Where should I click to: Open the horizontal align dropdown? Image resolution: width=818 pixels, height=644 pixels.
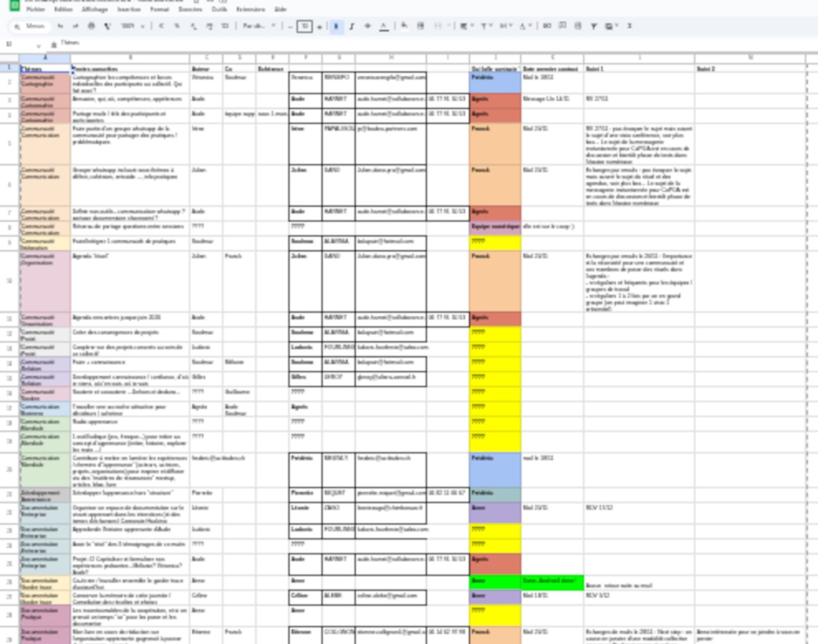click(466, 26)
